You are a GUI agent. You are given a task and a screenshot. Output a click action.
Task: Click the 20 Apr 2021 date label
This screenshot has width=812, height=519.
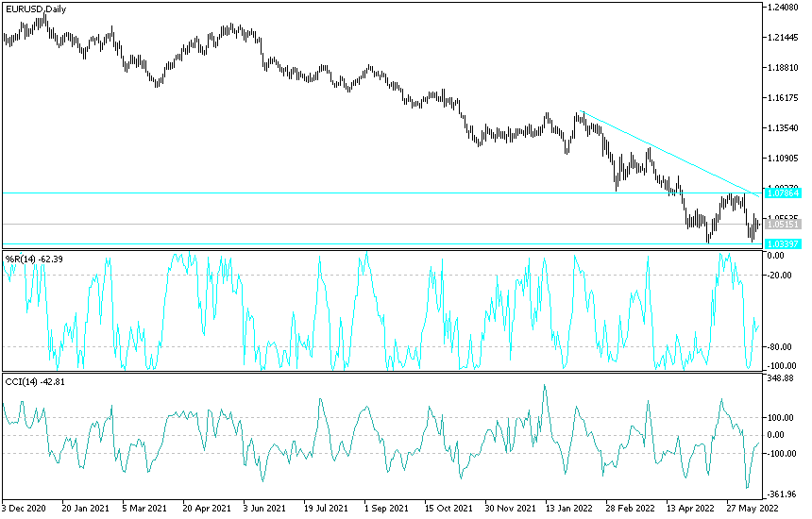[207, 509]
